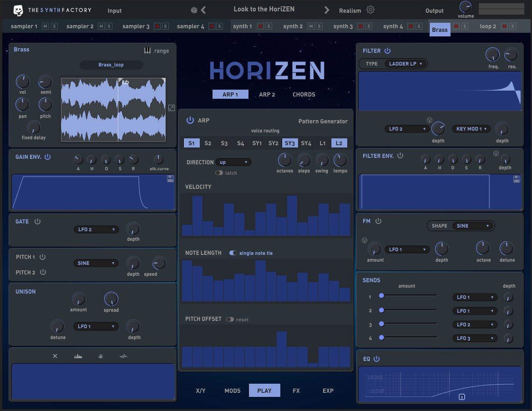Click the randomize dice icon beside preset name
Image resolution: width=532 pixels, height=411 pixels.
tap(194, 10)
